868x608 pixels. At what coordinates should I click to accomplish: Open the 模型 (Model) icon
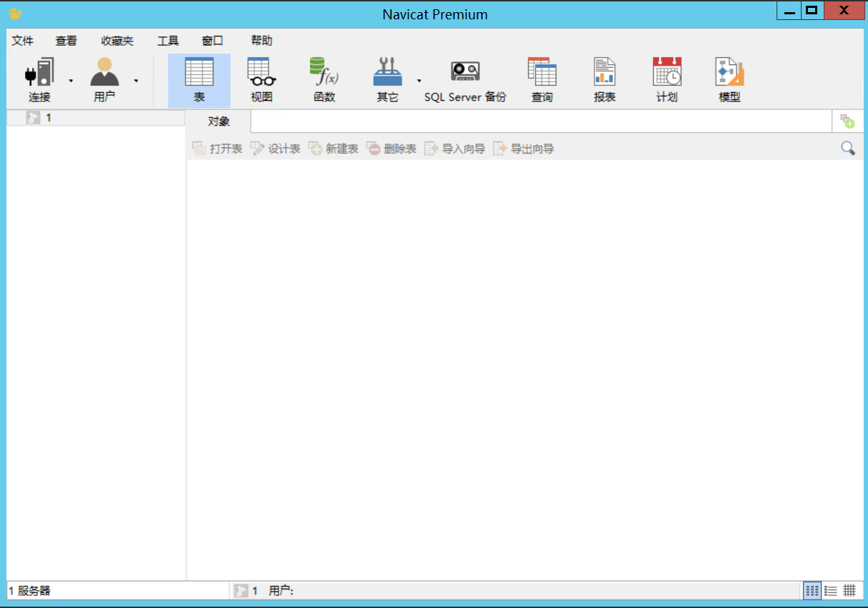coord(728,79)
